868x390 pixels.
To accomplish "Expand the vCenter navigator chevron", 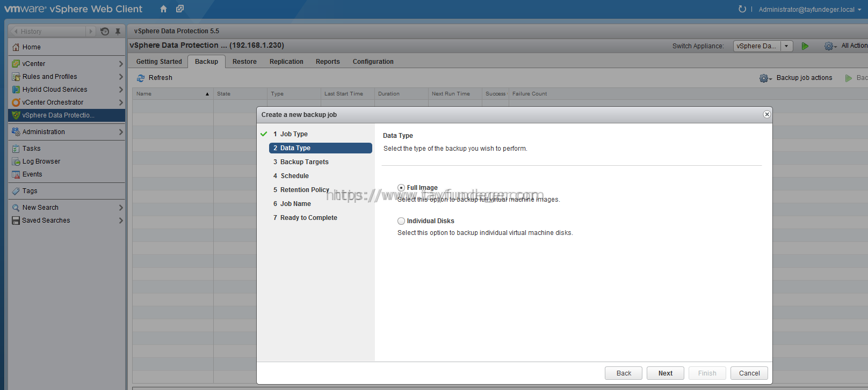I will [120, 64].
